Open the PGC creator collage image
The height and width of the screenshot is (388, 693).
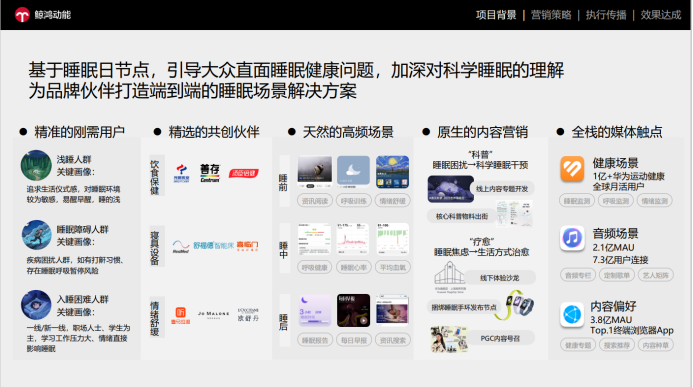(x=449, y=339)
